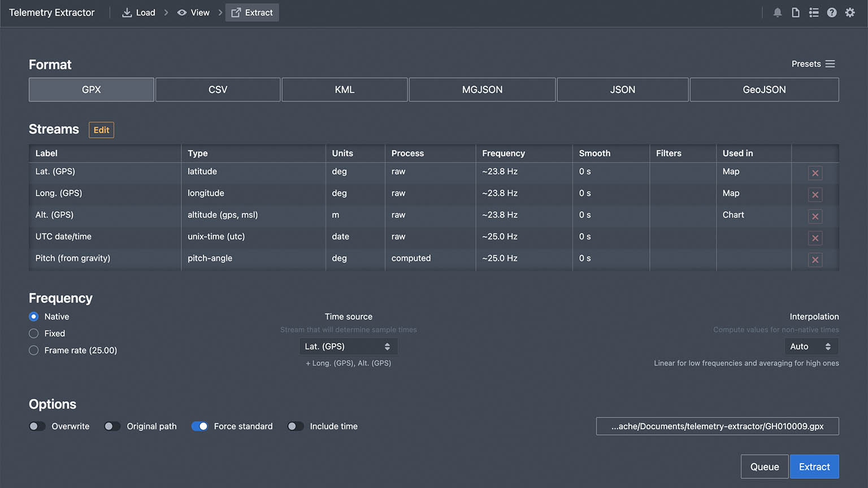868x488 pixels.
Task: Open the settings gear icon
Action: coord(850,12)
